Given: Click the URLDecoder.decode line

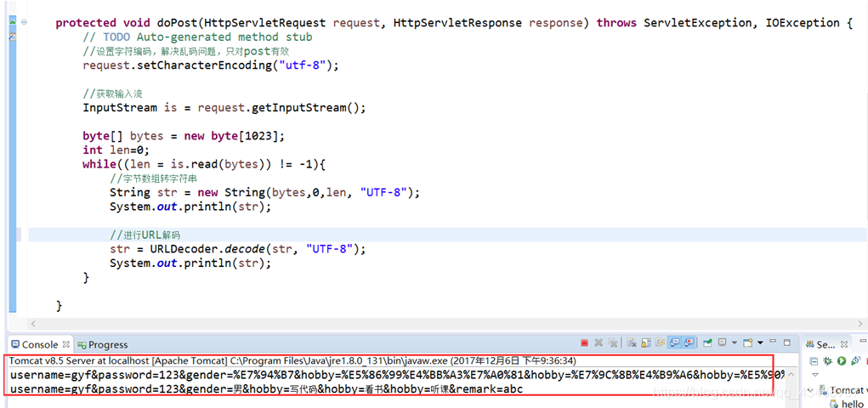Looking at the screenshot, I should pos(237,249).
